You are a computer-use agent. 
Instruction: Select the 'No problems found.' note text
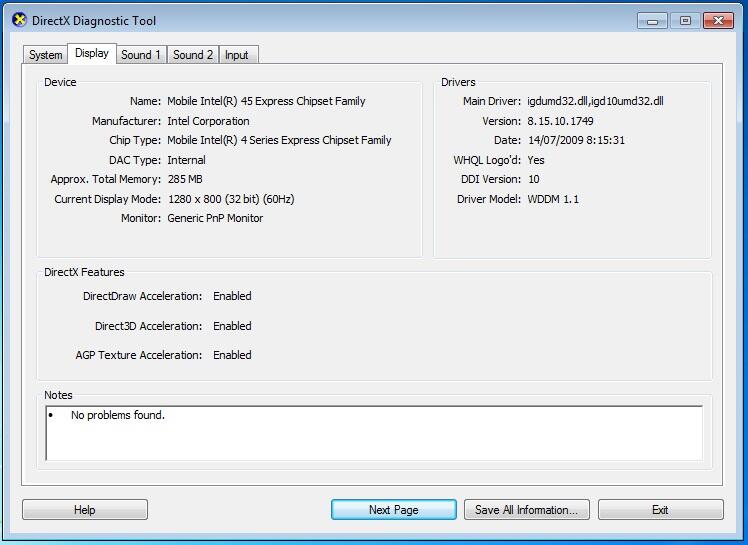pos(118,415)
